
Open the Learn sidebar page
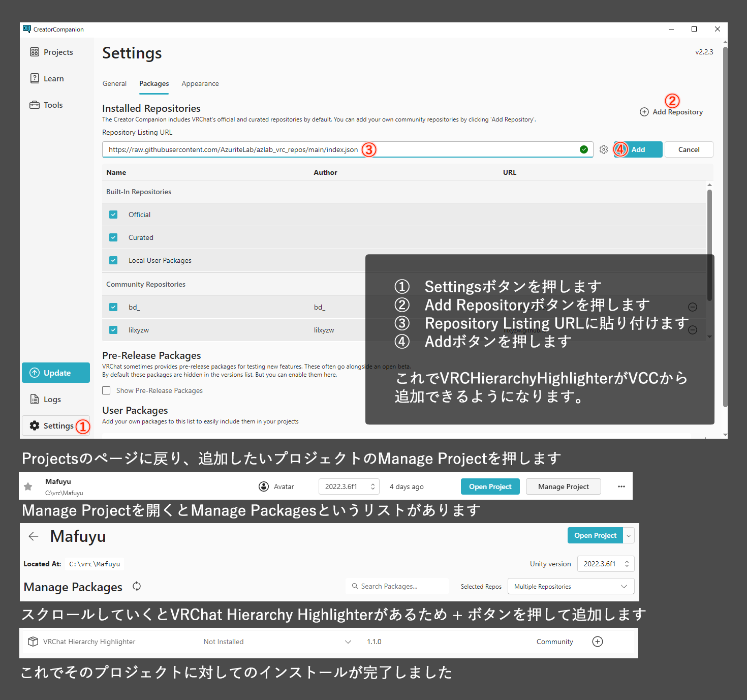47,78
